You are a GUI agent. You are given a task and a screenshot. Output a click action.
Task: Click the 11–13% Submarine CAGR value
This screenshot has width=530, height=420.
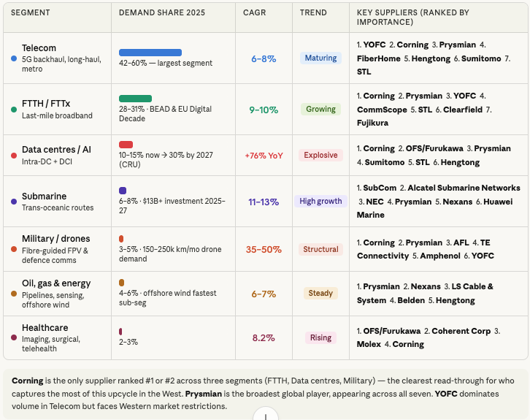coord(264,202)
